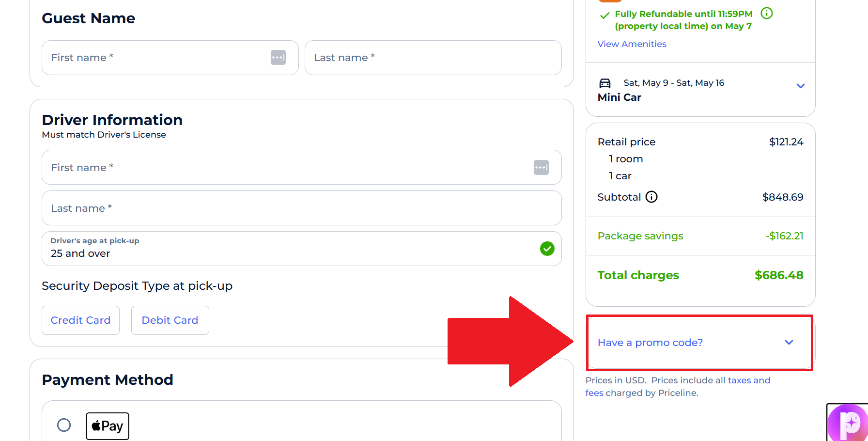Click the autofill icon in Driver first name field
Screen dimensions: 868x441
coord(541,167)
